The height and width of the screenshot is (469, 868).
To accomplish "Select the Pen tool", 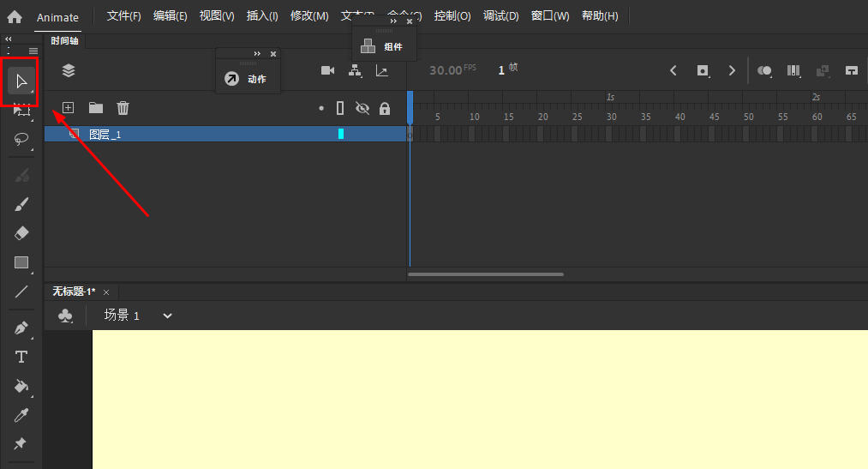I will (21, 328).
